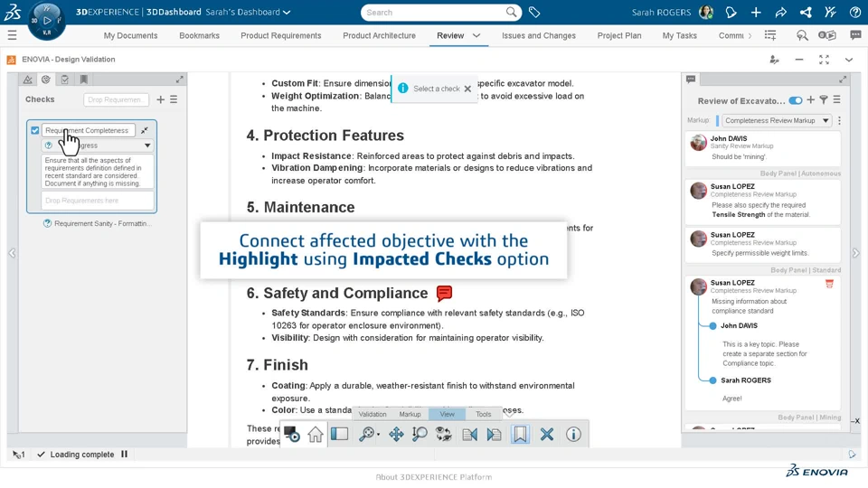Go to next page icon
The height and width of the screenshot is (488, 868).
494,435
